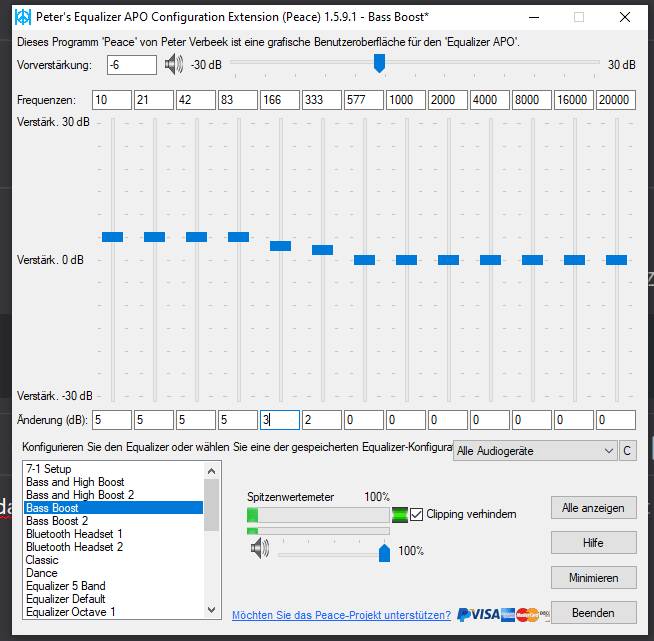Click the 166 Hz gain slider handle
Viewport: 654px width, 641px height.
[x=280, y=246]
